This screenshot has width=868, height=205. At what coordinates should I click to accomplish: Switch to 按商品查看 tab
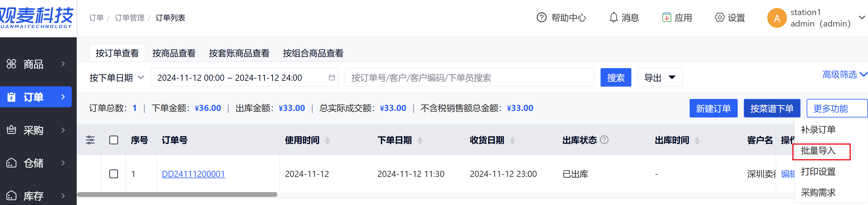coord(173,53)
